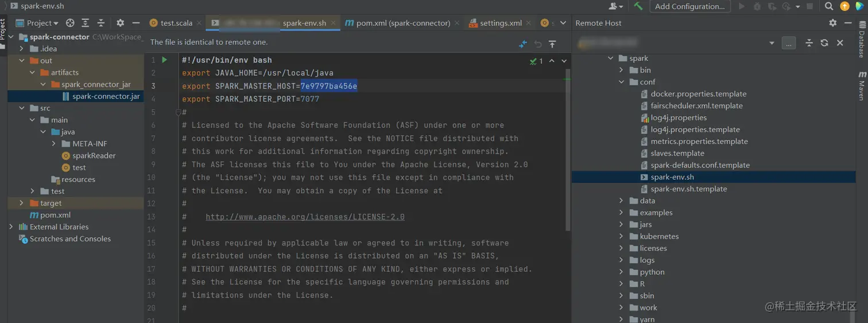Click Collapse All icon in Remote Host toolbar
Image resolution: width=868 pixels, height=323 pixels.
click(x=809, y=43)
